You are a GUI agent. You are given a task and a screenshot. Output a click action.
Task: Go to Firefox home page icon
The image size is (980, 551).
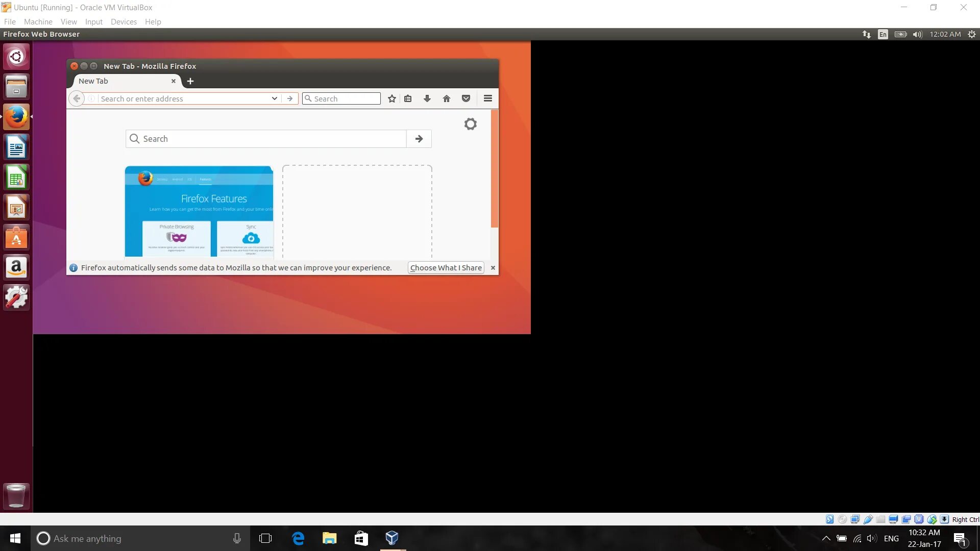pyautogui.click(x=447, y=98)
